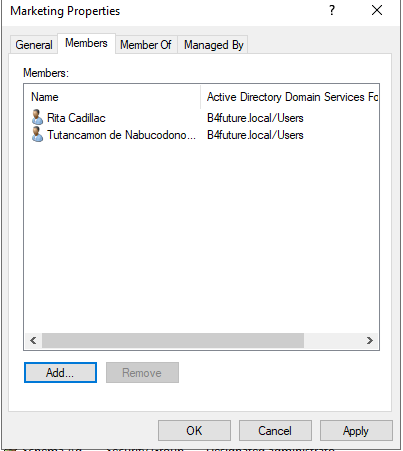
Task: Click the Remove button
Action: point(142,373)
